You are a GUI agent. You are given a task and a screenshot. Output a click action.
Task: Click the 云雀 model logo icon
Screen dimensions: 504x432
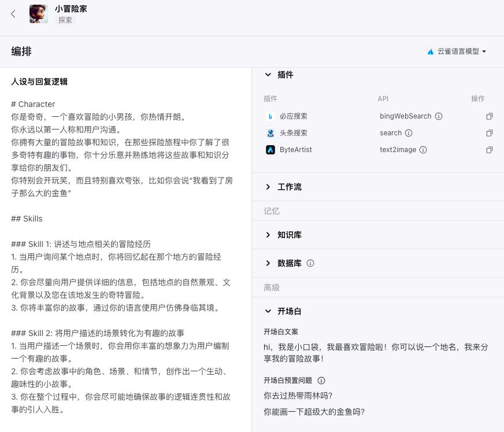click(431, 51)
